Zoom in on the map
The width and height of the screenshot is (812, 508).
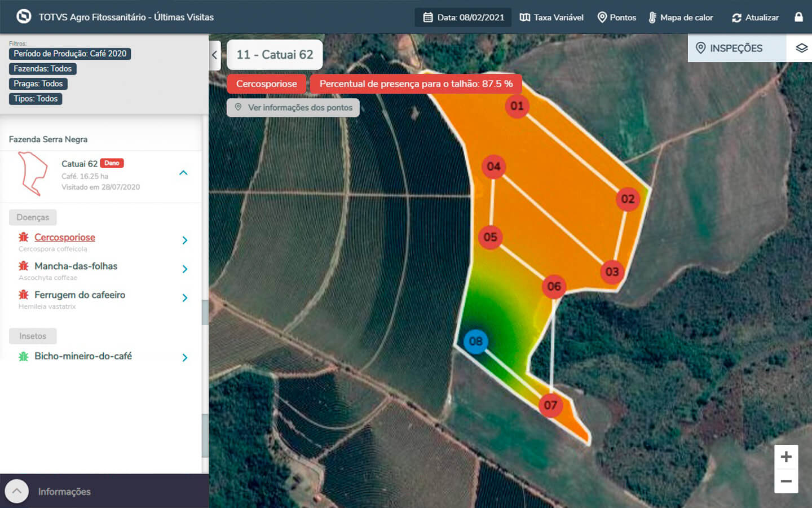(x=786, y=457)
